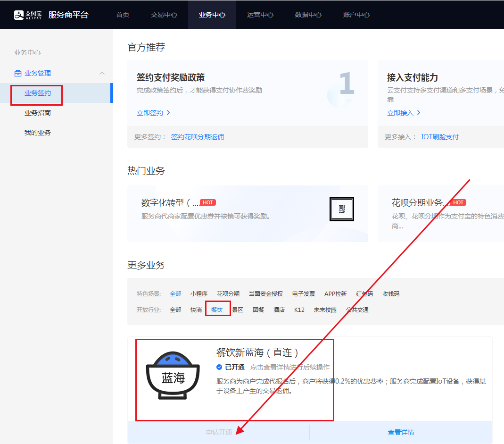Filter 开放行业 by K12
504x444 pixels.
click(299, 310)
